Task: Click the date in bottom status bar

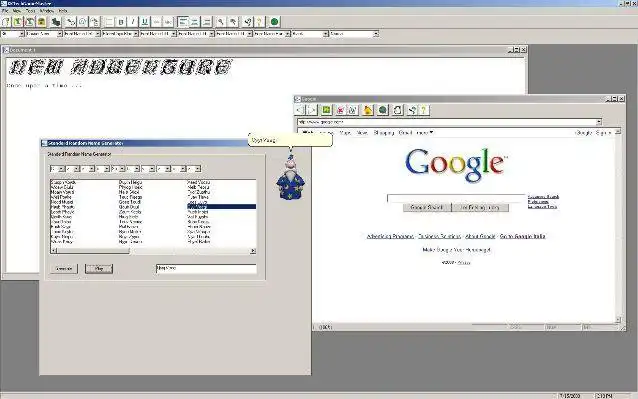Action: (x=570, y=395)
